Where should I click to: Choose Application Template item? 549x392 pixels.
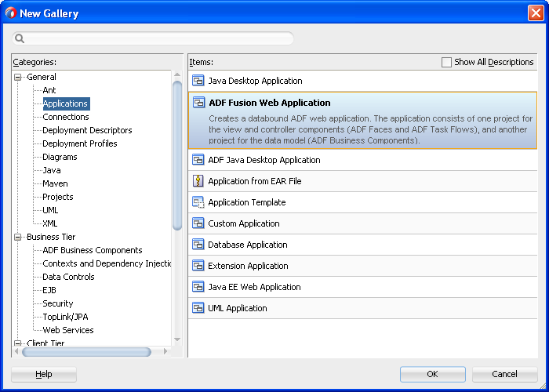click(362, 202)
